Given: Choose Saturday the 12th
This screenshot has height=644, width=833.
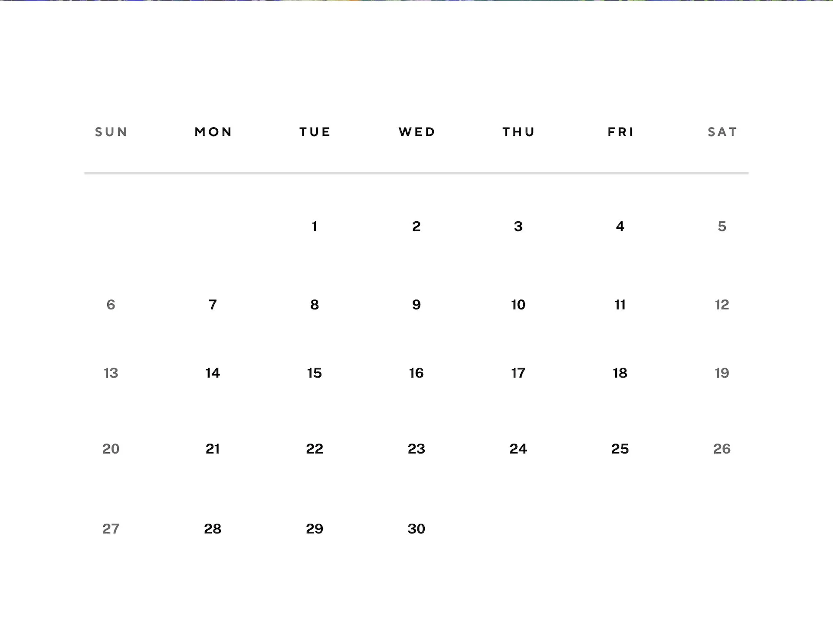Looking at the screenshot, I should coord(721,305).
